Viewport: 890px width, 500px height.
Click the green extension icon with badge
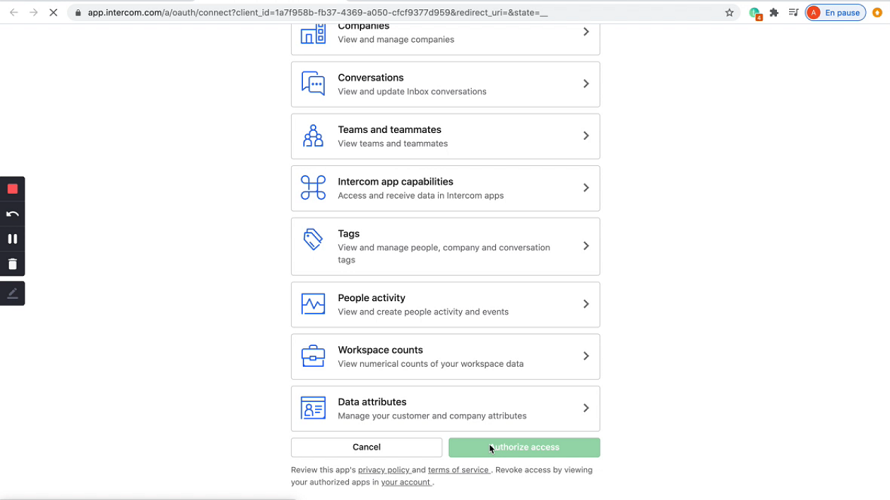(755, 13)
